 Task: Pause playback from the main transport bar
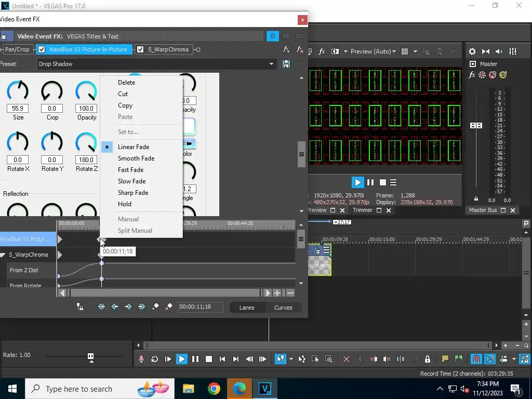[x=195, y=359]
